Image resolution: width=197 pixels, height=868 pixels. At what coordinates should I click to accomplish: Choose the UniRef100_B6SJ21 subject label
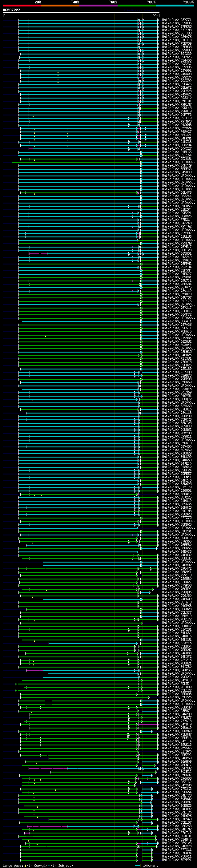point(177,135)
